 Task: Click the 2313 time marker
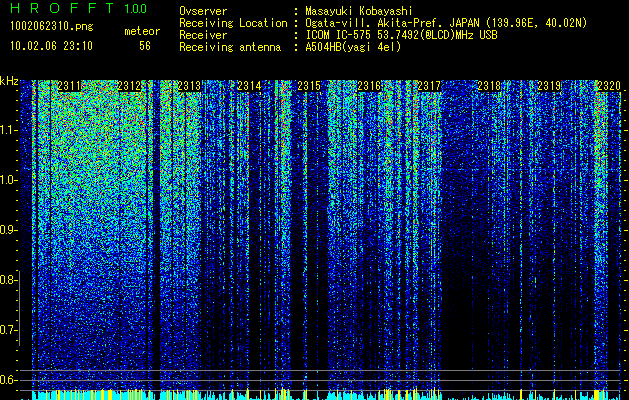(x=189, y=86)
